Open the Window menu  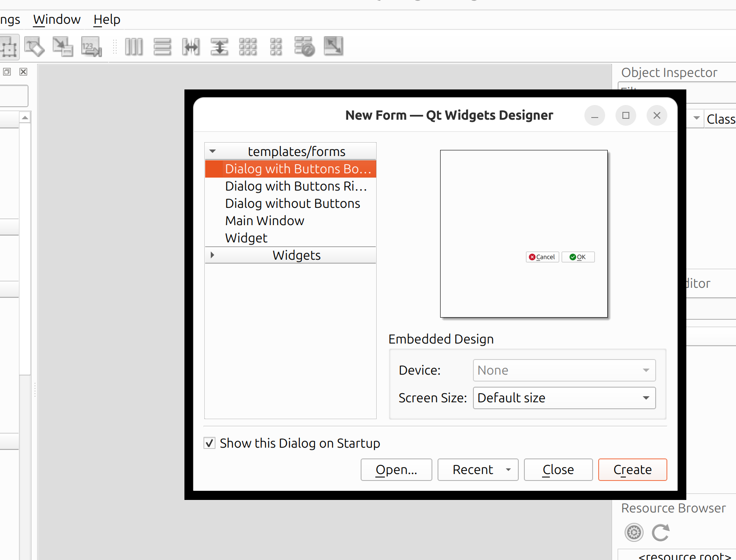tap(57, 19)
